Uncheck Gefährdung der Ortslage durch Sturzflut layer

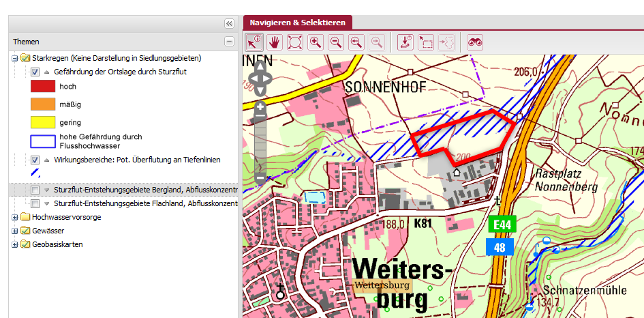pos(35,72)
